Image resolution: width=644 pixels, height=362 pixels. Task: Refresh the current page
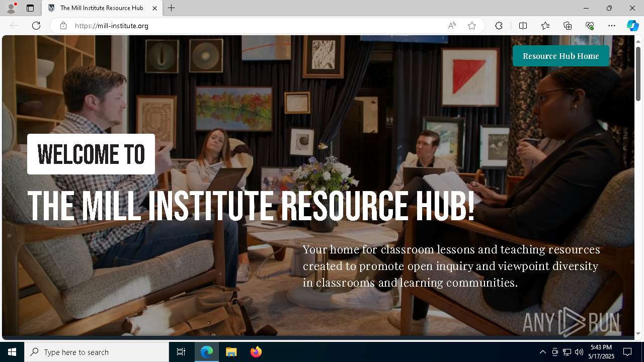click(36, 26)
